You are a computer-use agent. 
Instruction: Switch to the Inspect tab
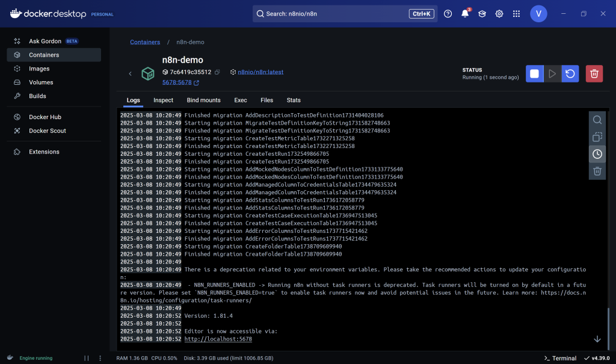coord(163,100)
